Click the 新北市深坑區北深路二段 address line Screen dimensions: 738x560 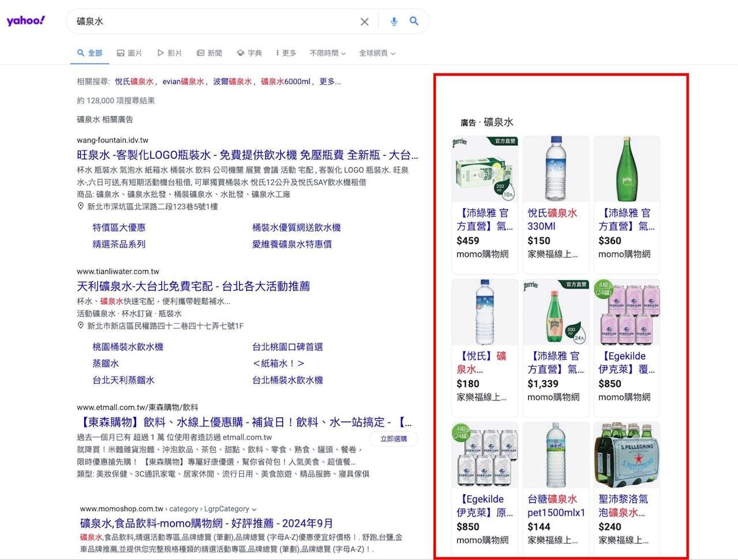152,207
